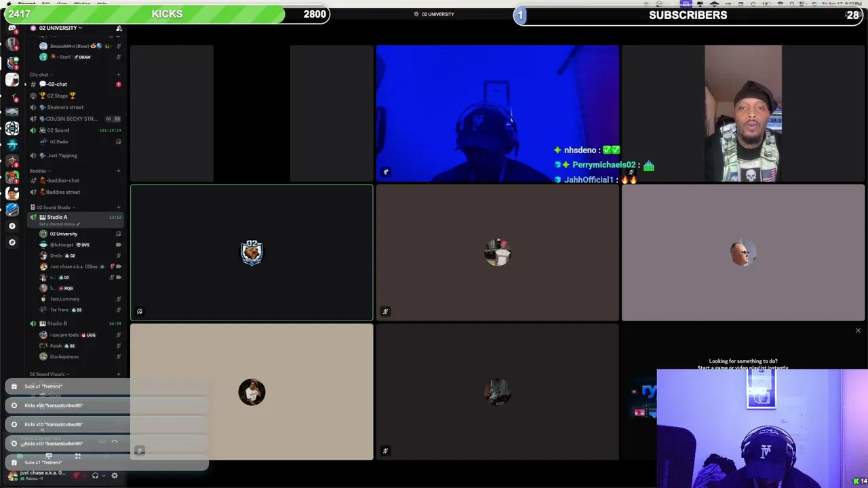Open the Discord direct messages home icon
868x488 pixels.
tap(12, 28)
